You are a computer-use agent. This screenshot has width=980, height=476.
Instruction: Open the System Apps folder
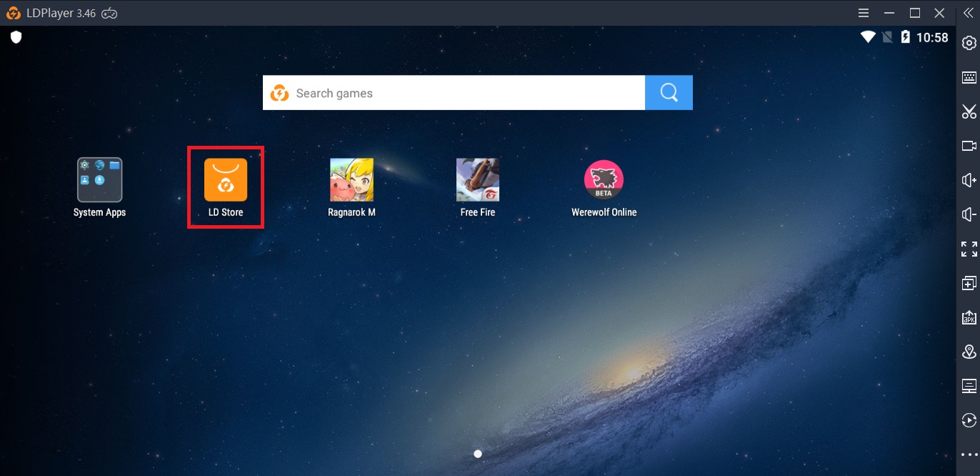point(99,180)
